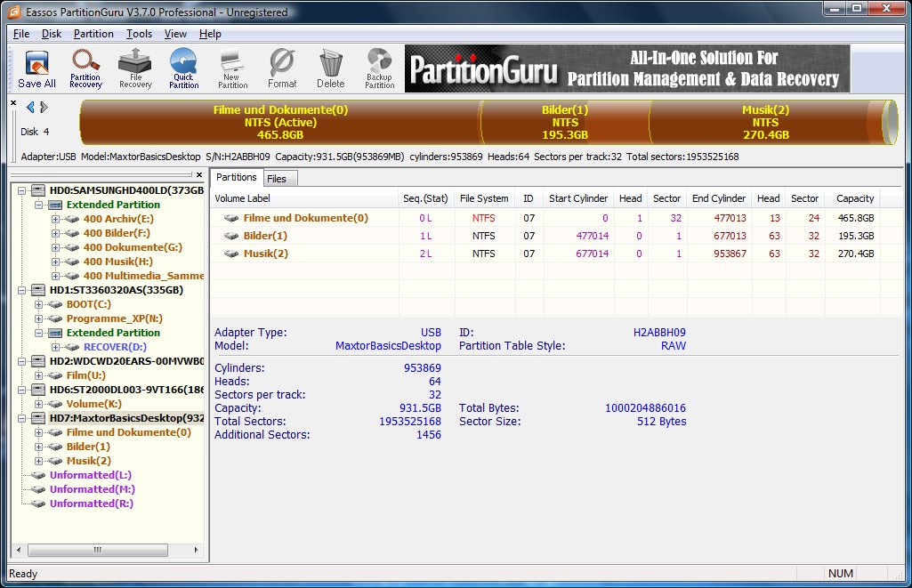Click the Seq.(Stat) column header
The height and width of the screenshot is (588, 912).
click(426, 198)
